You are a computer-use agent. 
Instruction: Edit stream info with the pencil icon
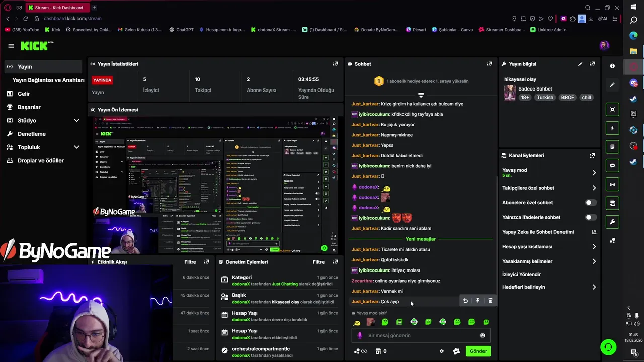(580, 64)
